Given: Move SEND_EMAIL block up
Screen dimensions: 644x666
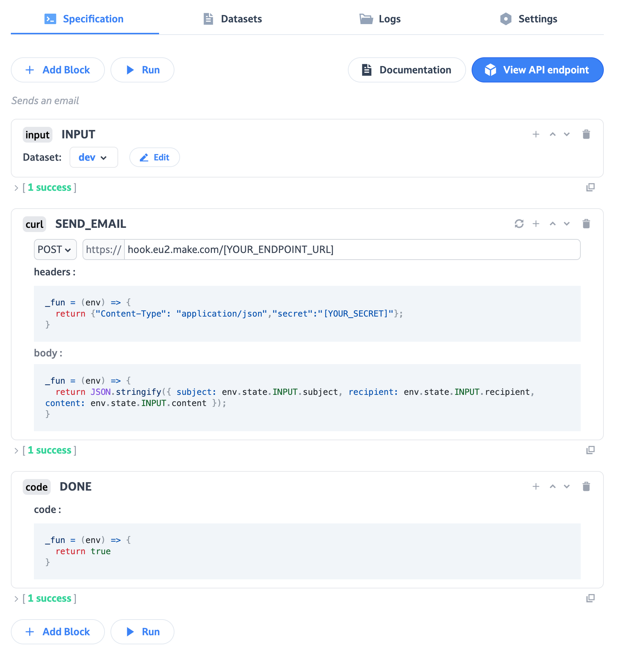Looking at the screenshot, I should pyautogui.click(x=553, y=224).
